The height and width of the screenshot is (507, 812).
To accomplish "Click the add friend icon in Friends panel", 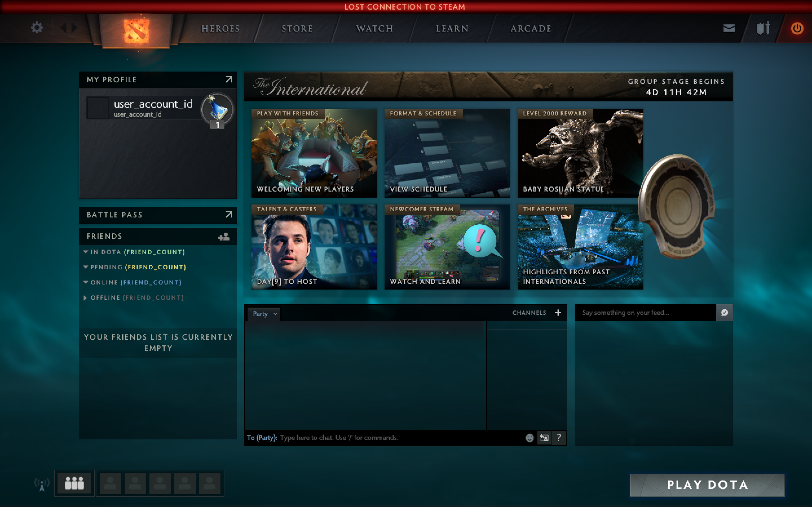I will coord(224,237).
